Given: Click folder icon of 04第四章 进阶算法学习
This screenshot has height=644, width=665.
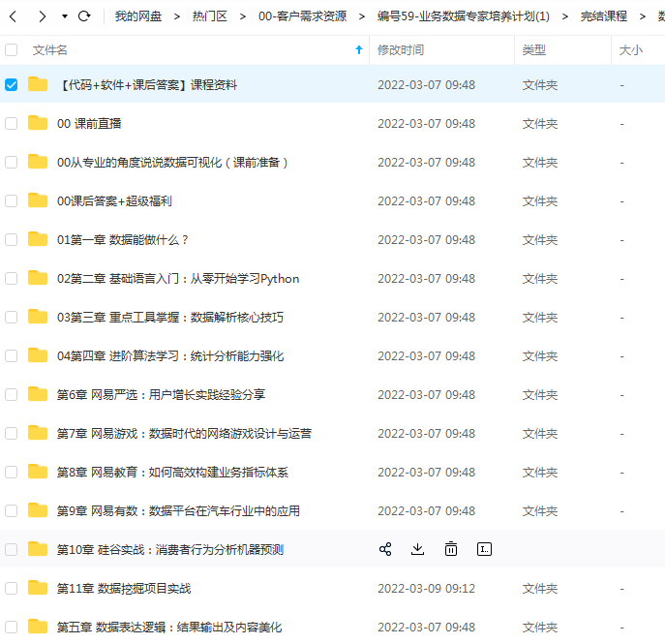Looking at the screenshot, I should click(38, 355).
